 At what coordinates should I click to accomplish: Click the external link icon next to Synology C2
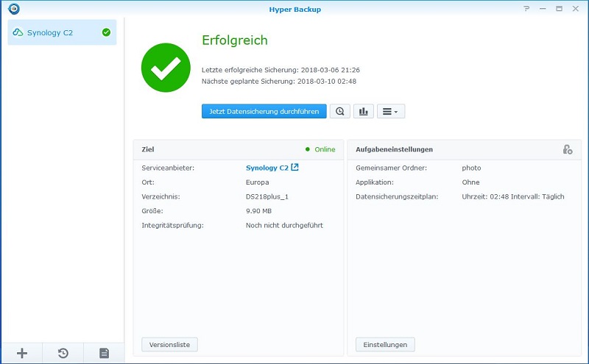(295, 167)
